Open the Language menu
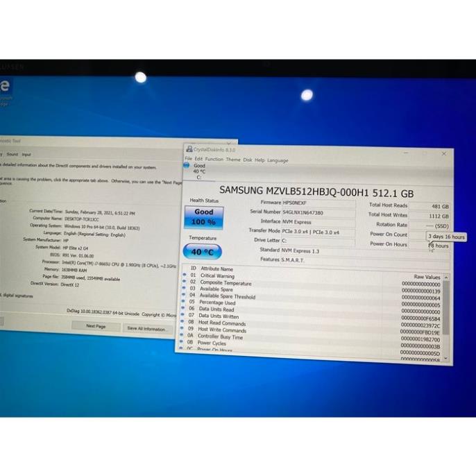Viewport: 476px width, 476px height. coord(278,160)
